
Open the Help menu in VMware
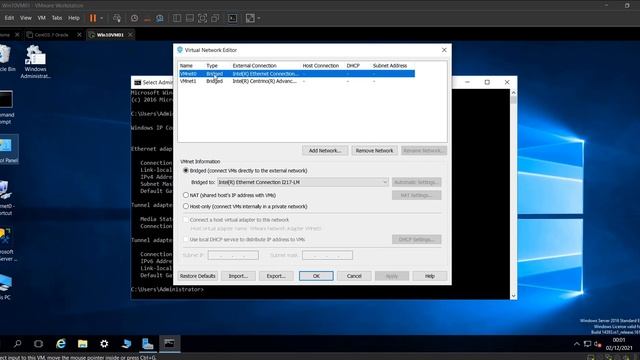[x=74, y=18]
